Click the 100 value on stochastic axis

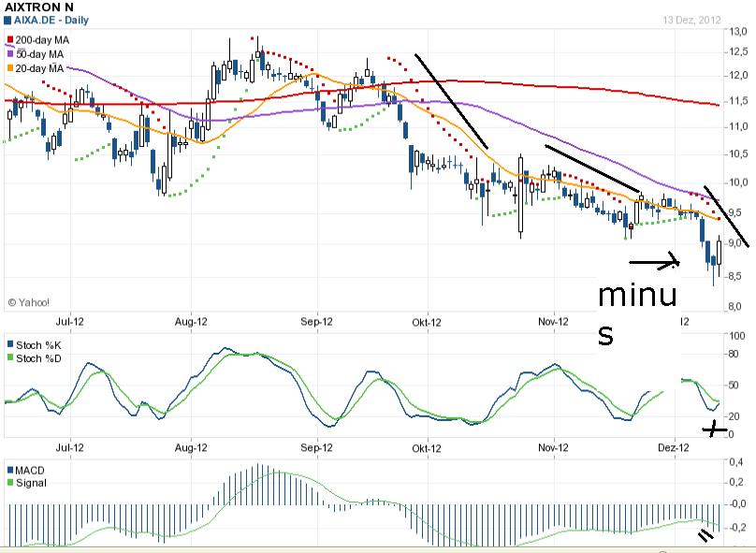coord(736,336)
